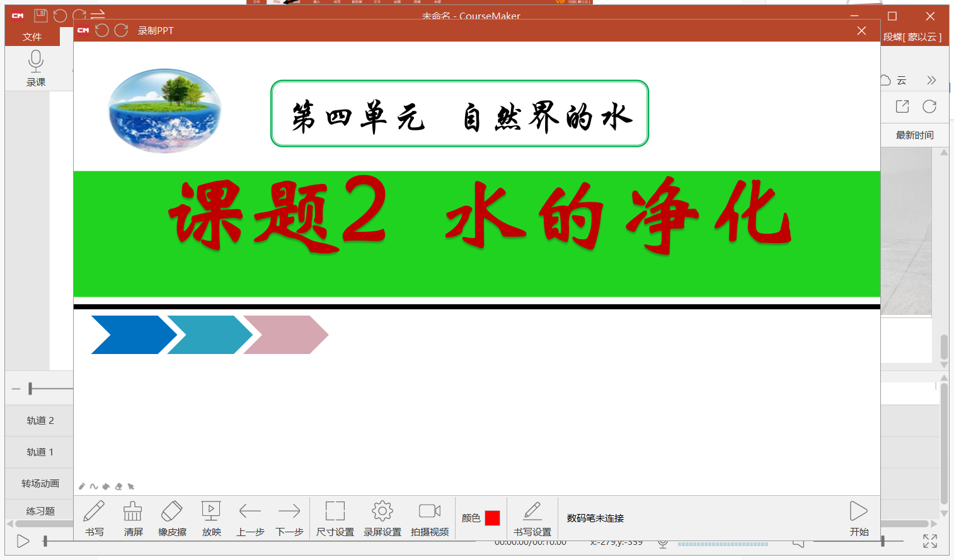Viewport: 954px width, 560px height.
Task: Click the refresh icon in cloud panel
Action: [929, 106]
